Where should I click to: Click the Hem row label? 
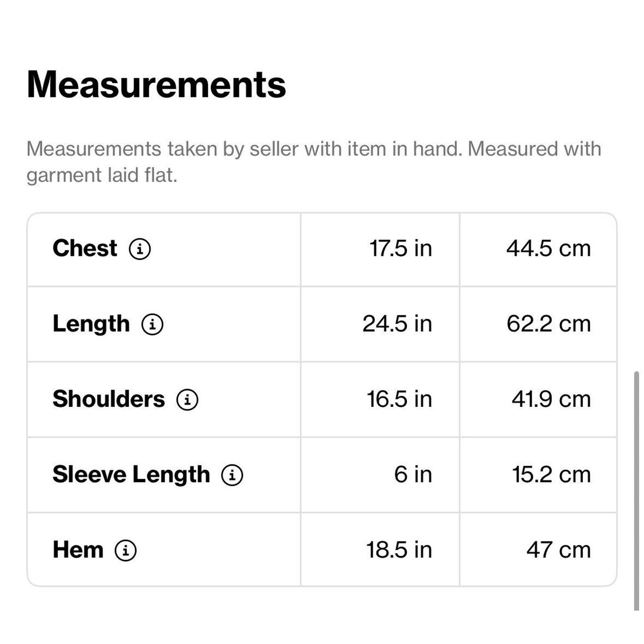click(x=78, y=550)
